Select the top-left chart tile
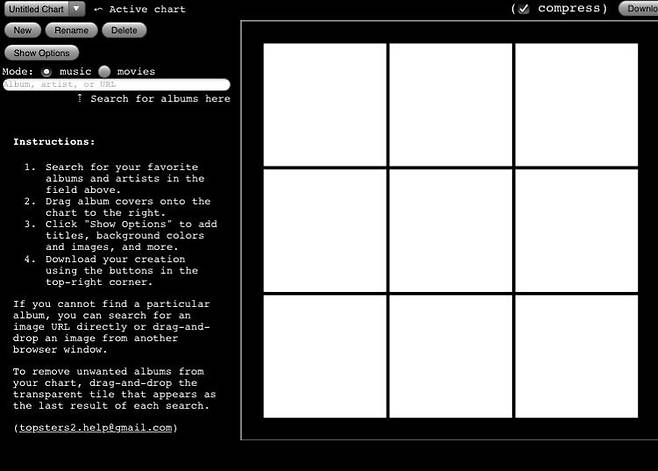The width and height of the screenshot is (658, 471). pos(325,104)
